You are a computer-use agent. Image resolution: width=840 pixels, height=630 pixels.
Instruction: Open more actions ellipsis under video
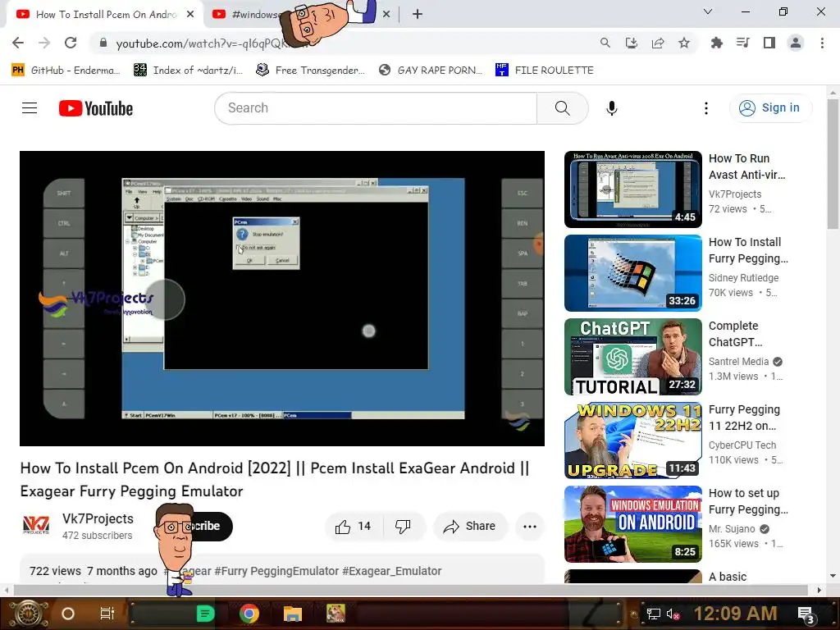tap(530, 526)
